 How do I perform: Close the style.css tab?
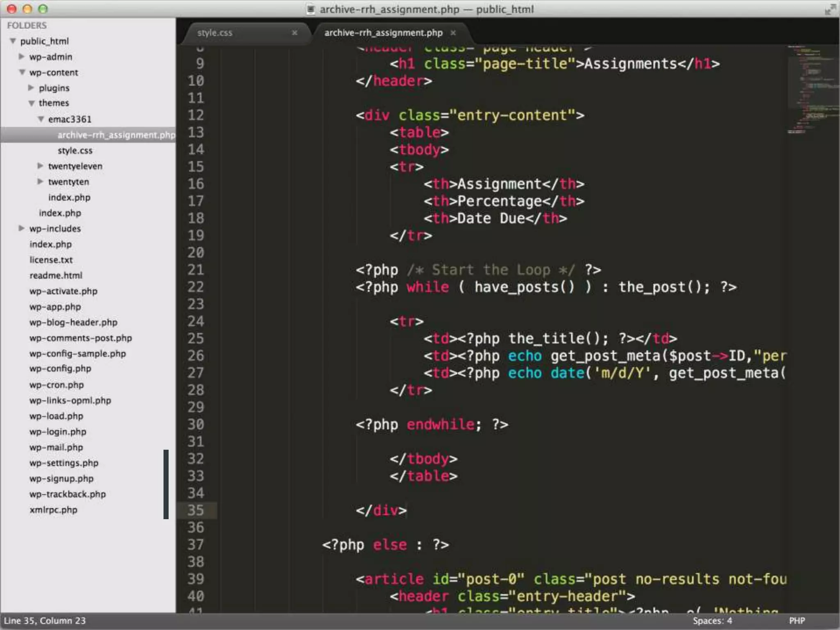pos(294,33)
